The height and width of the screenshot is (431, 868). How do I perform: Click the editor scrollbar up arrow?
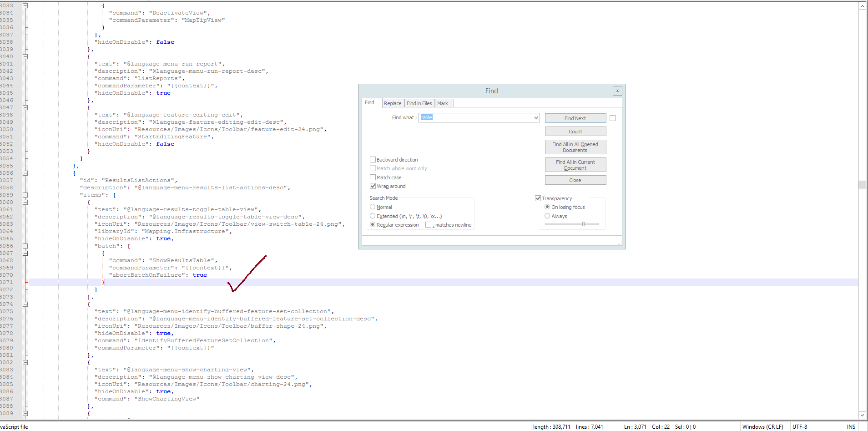(862, 6)
